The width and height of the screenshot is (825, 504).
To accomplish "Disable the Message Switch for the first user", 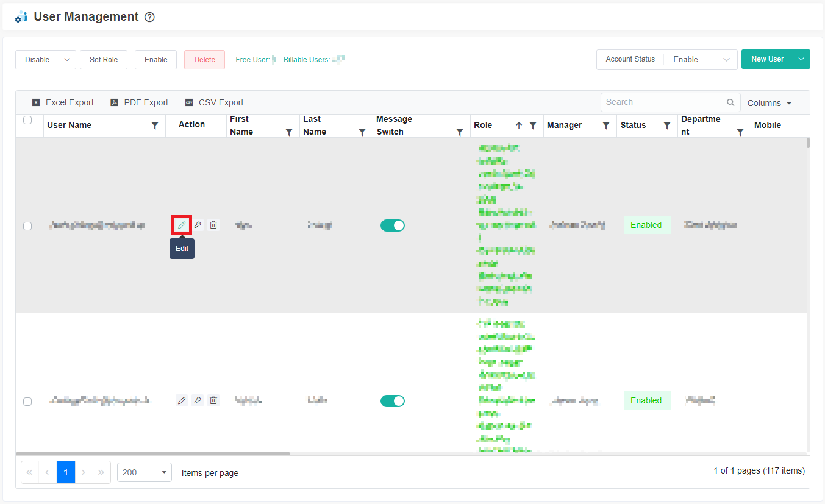I will (x=392, y=225).
